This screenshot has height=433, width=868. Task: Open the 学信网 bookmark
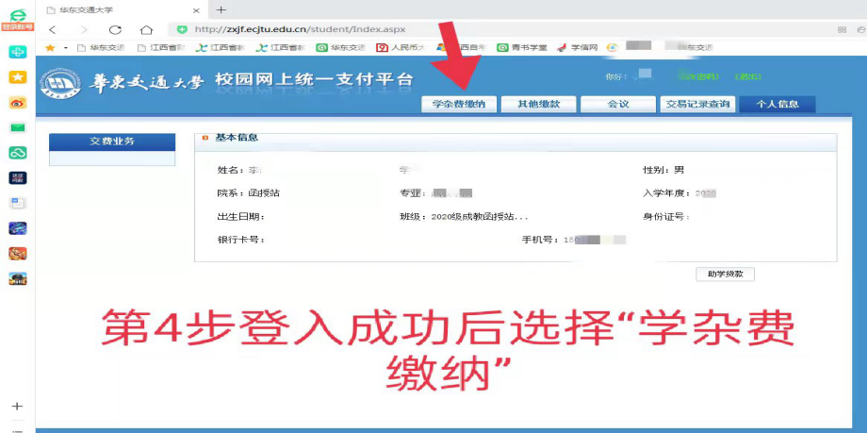coord(578,47)
